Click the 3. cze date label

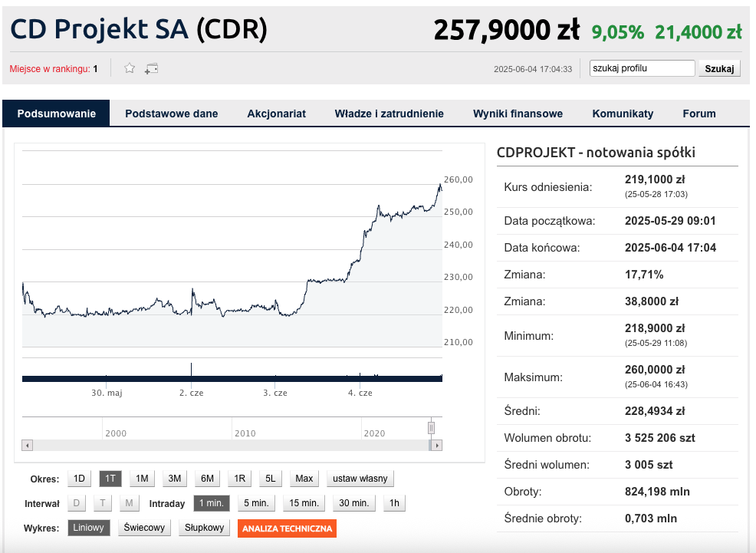(x=275, y=393)
